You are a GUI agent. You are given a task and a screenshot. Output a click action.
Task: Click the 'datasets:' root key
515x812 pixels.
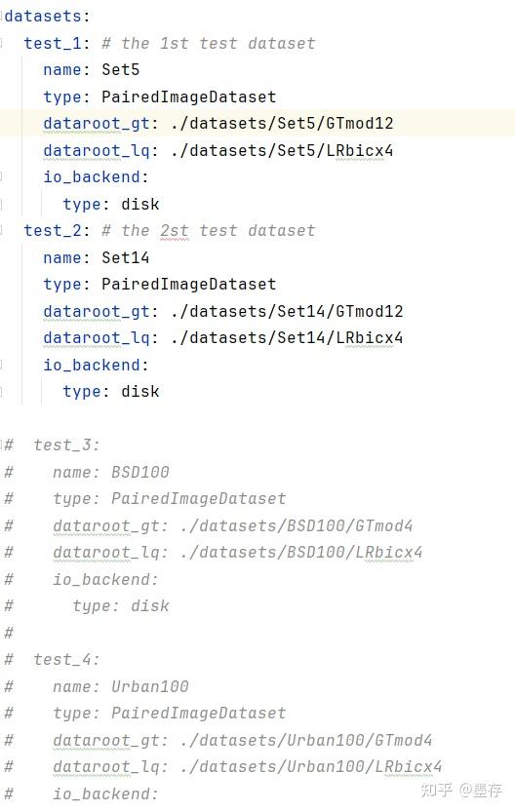coord(47,16)
